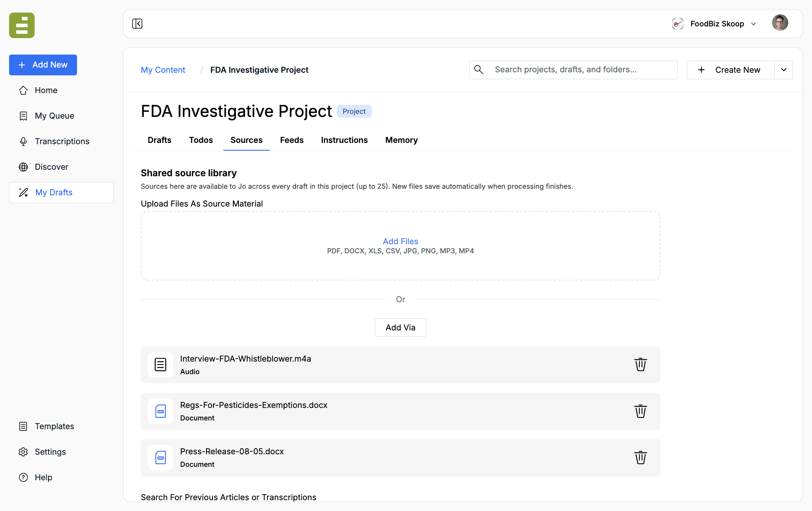Click the Templates document icon

(x=23, y=426)
